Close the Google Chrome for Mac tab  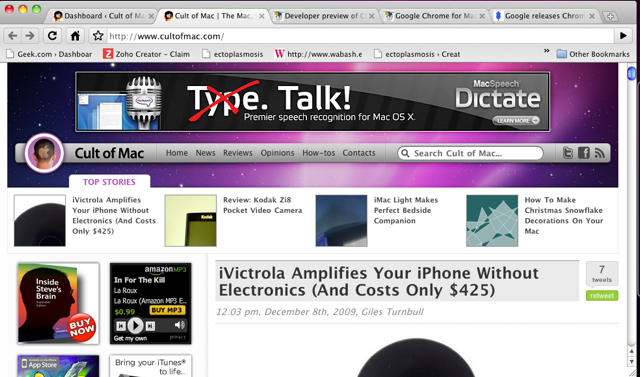[482, 16]
